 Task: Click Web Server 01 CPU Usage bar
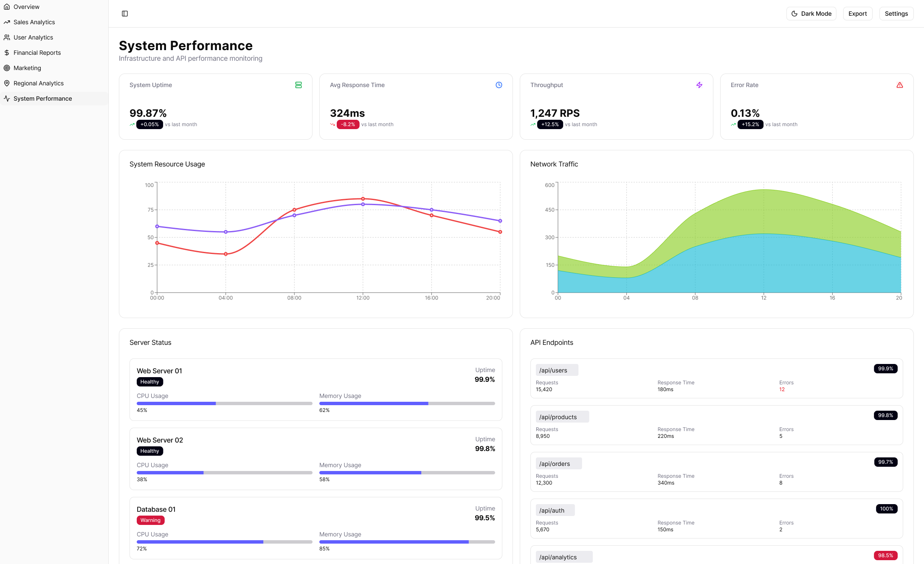pos(224,403)
